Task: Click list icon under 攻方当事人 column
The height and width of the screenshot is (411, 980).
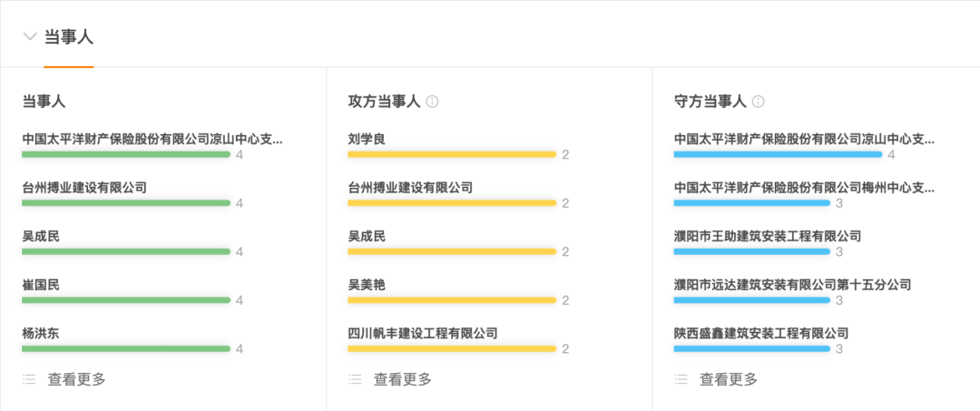Action: tap(355, 379)
